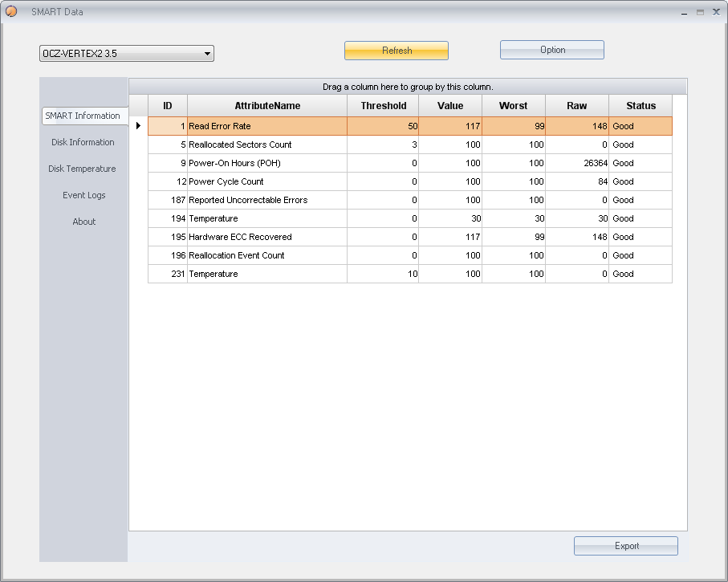Screen dimensions: 728x582
Task: Open the Option button
Action: click(552, 50)
